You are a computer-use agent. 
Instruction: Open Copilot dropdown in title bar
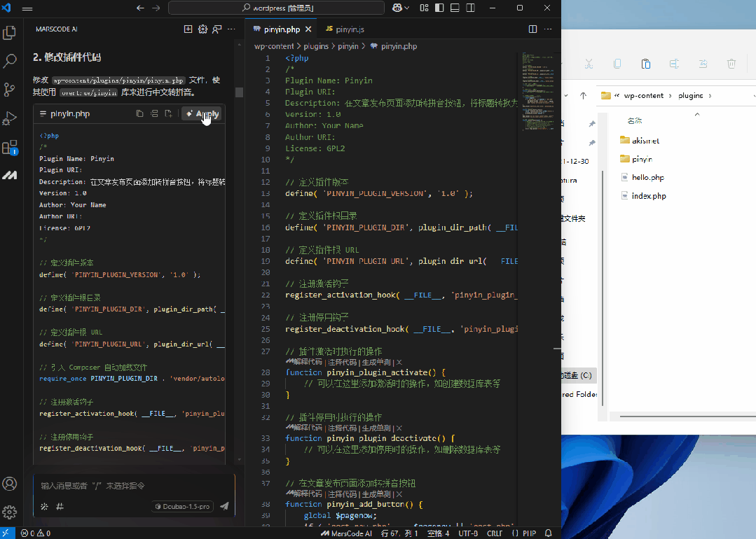click(x=401, y=8)
